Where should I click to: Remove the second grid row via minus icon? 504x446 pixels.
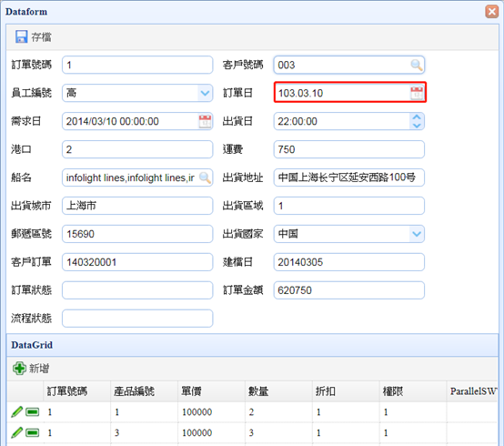pos(33,432)
